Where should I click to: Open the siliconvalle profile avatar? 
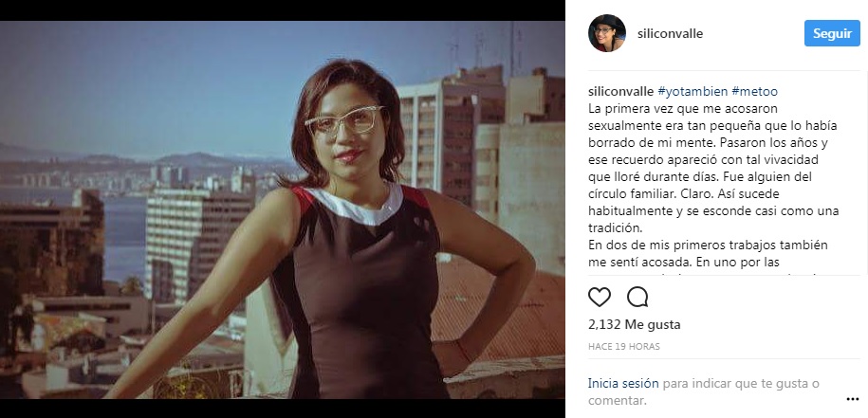coord(607,33)
